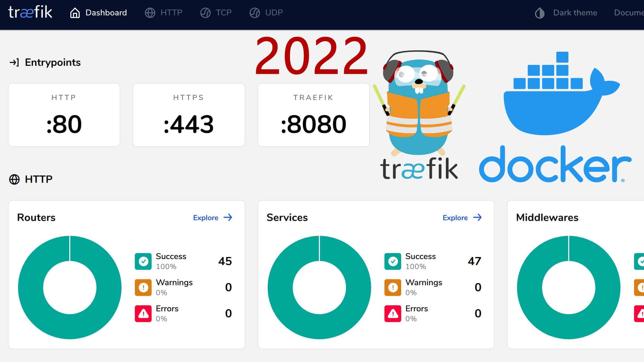This screenshot has width=644, height=362.
Task: Explore the Routers list
Action: point(212,218)
